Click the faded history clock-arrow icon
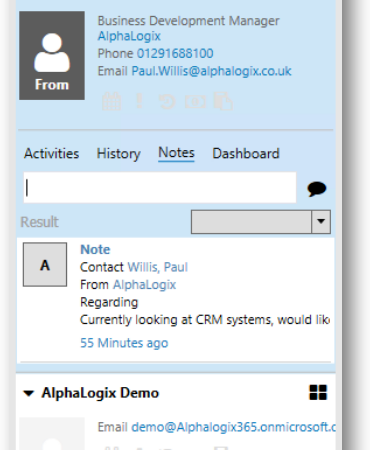 [x=167, y=101]
